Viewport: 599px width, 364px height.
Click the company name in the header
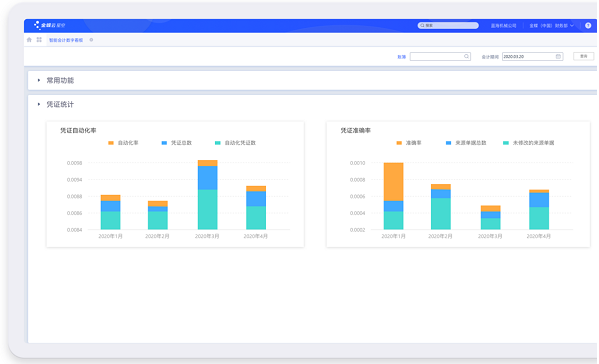(503, 26)
